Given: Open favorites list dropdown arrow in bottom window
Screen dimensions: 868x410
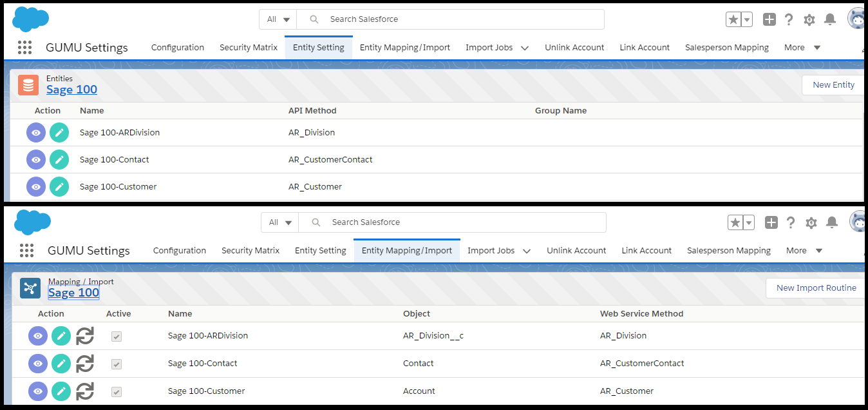Looking at the screenshot, I should [749, 222].
